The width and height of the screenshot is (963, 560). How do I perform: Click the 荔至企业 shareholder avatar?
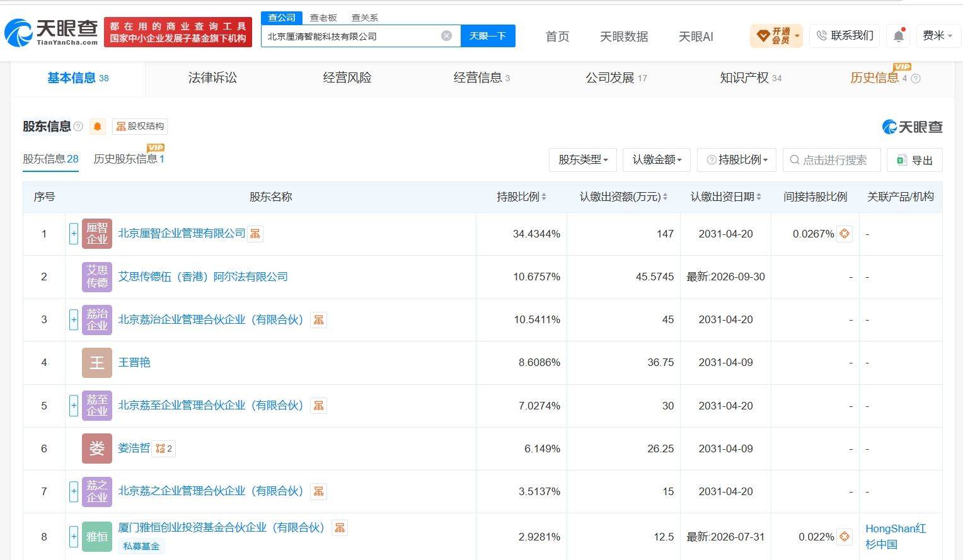coord(97,405)
